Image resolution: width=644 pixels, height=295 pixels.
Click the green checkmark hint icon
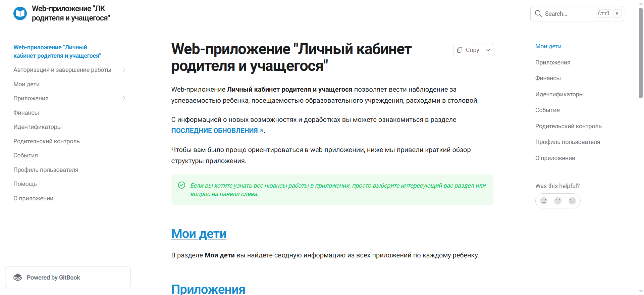pos(182,185)
